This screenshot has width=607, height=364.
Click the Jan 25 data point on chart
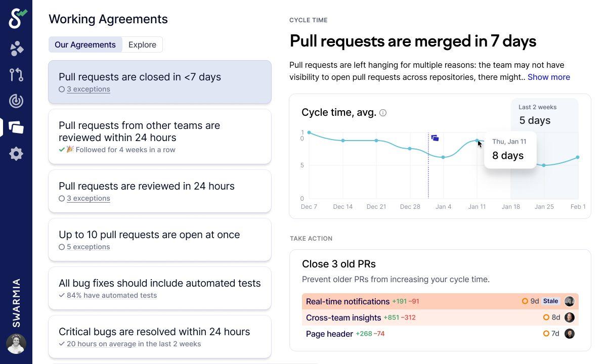(x=544, y=165)
